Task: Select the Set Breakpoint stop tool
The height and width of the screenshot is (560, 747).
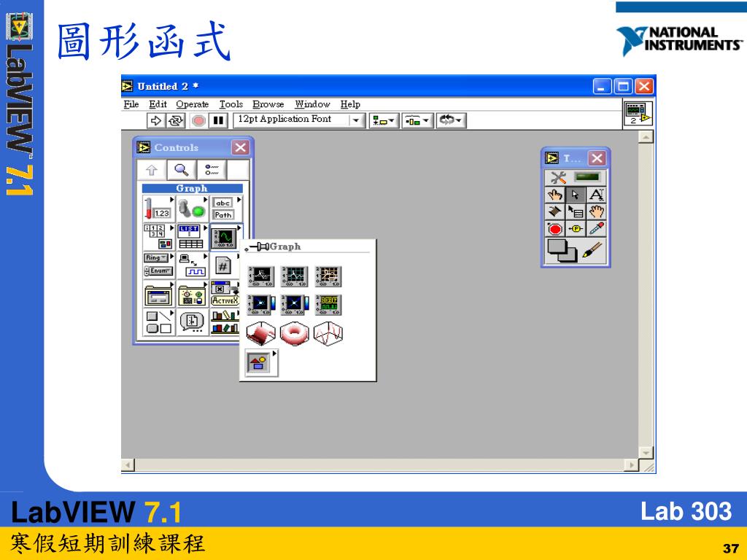Action: [x=554, y=229]
